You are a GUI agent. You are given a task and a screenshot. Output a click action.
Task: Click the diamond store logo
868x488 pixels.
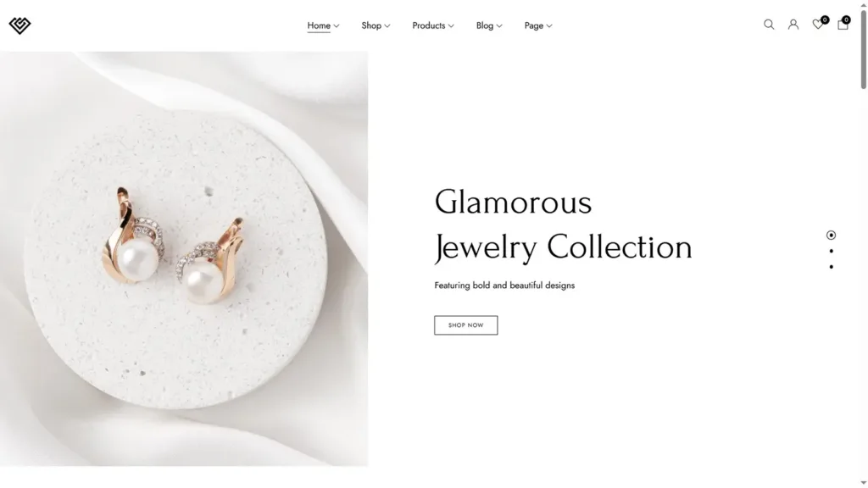20,25
